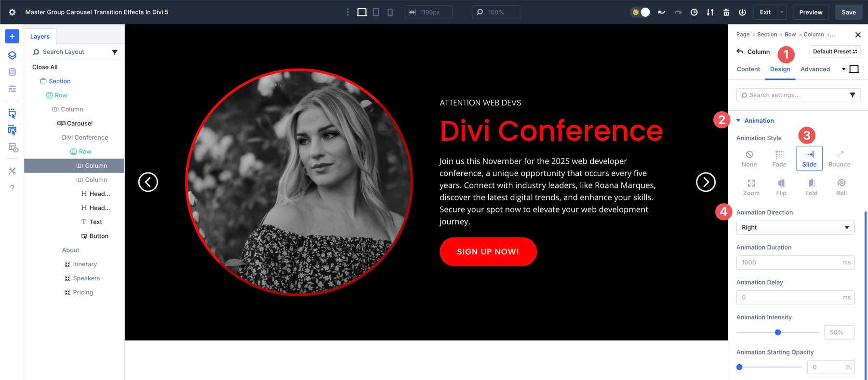
Task: Click Close All in layers panel
Action: click(45, 67)
